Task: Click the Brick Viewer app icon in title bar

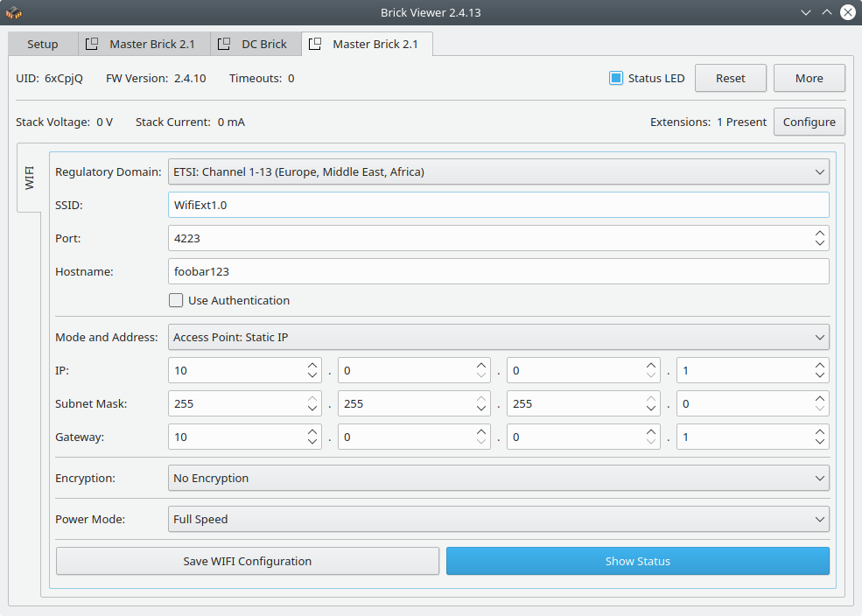Action: [13, 12]
